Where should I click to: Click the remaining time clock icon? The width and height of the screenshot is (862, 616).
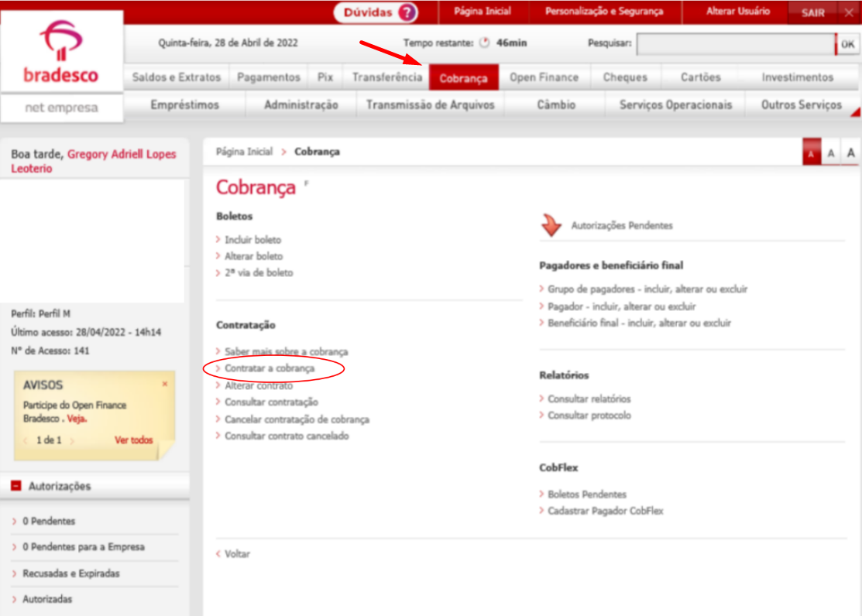coord(484,43)
